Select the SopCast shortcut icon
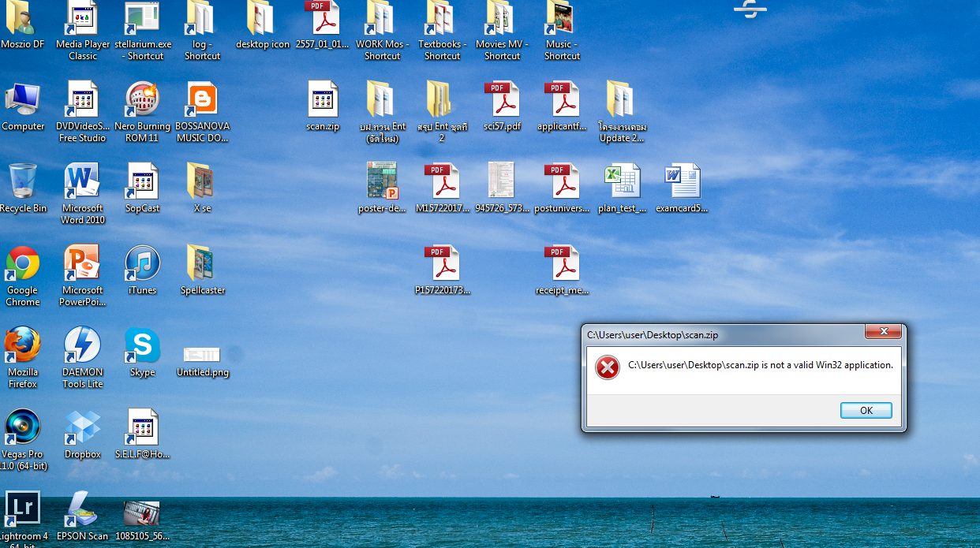980x548 pixels. pos(143,181)
